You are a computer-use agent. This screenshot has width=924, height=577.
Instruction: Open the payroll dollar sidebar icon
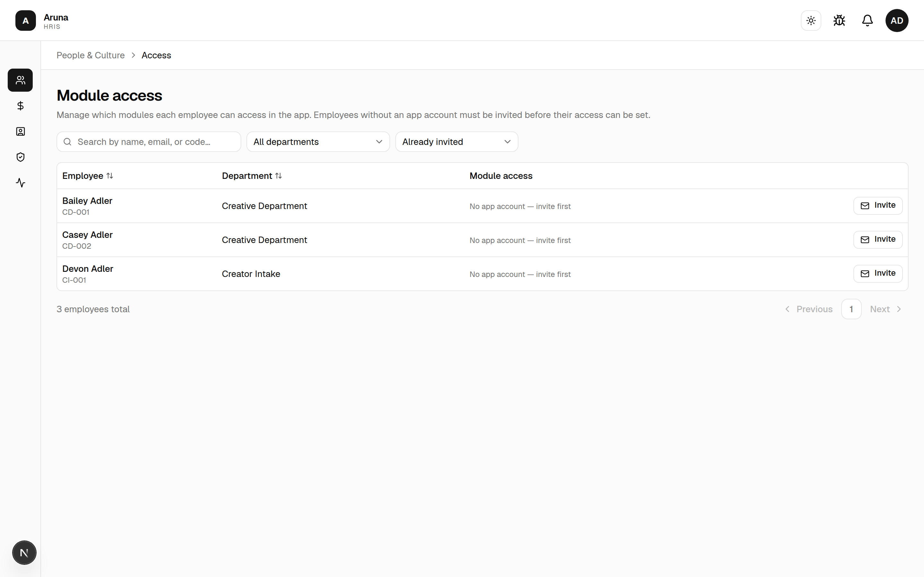20,106
